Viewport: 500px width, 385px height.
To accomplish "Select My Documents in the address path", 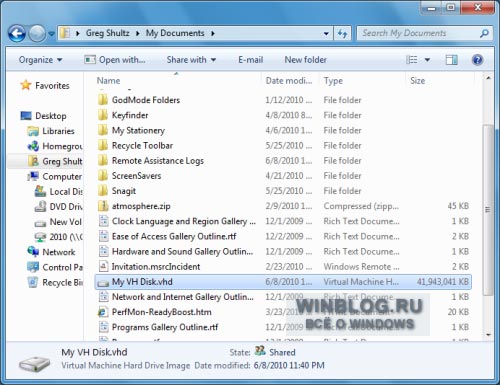I will click(x=175, y=33).
